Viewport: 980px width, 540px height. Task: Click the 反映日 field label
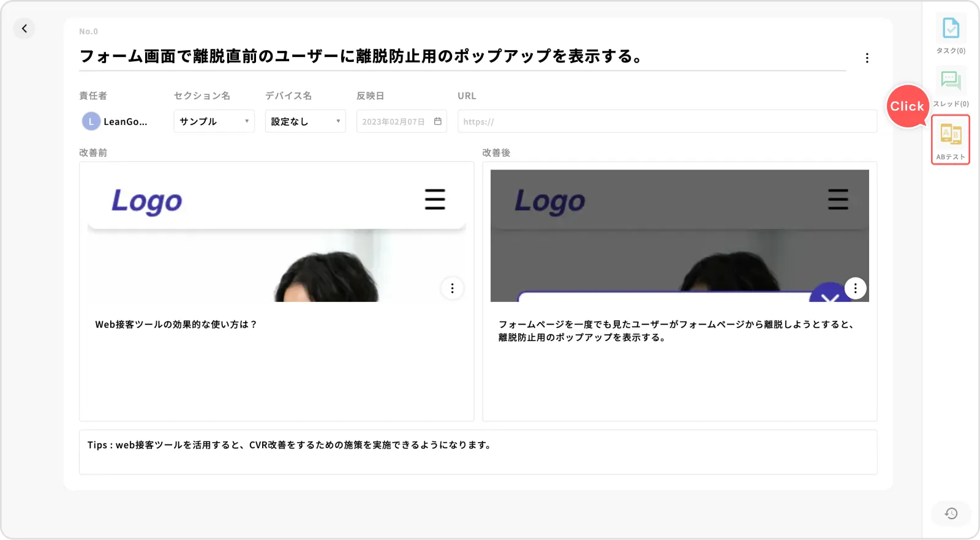pos(371,96)
